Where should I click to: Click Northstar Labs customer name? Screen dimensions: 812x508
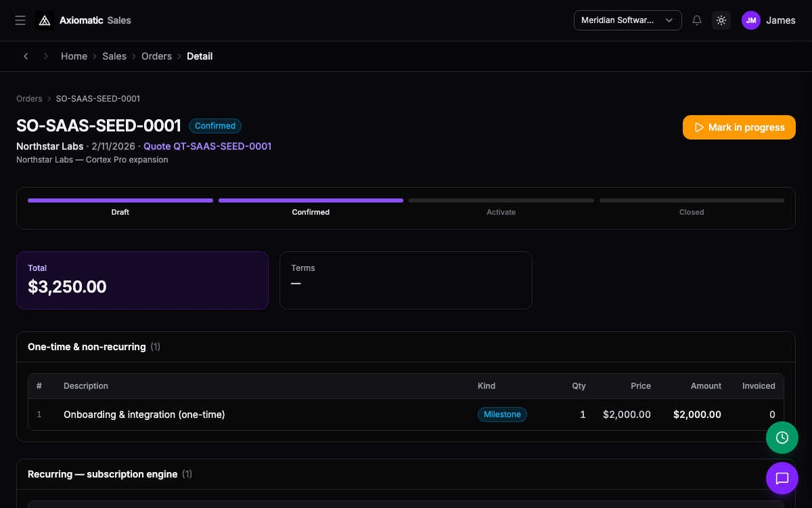click(50, 146)
